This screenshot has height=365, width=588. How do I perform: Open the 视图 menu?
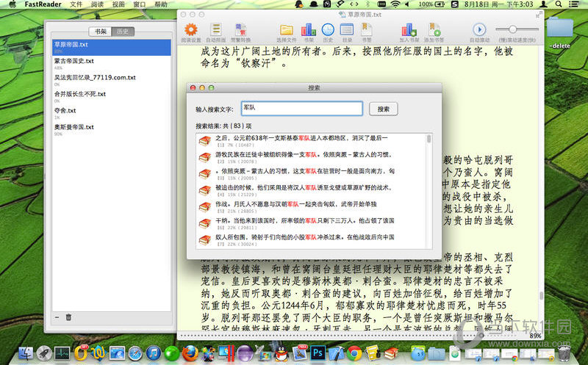tap(118, 4)
